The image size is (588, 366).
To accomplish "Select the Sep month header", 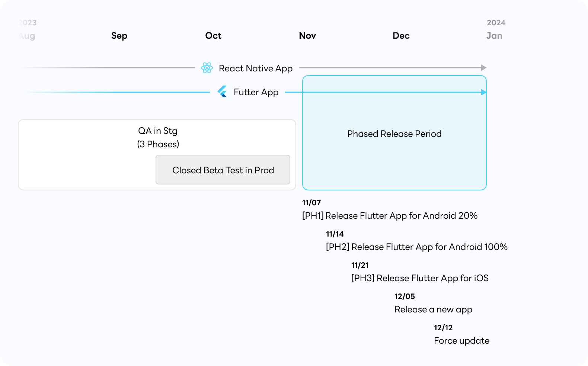I will (119, 36).
